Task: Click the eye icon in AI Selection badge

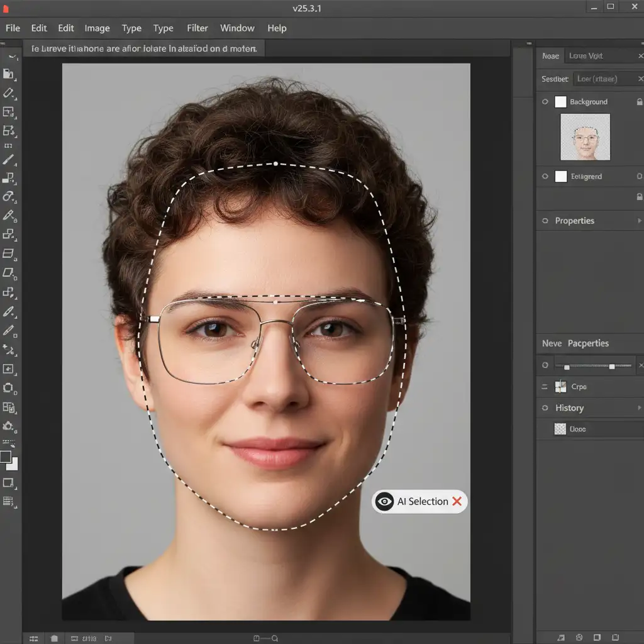Action: click(384, 501)
